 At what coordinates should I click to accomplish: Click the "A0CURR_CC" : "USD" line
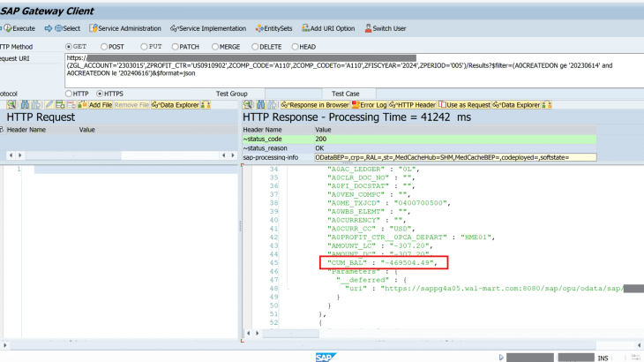click(x=371, y=229)
